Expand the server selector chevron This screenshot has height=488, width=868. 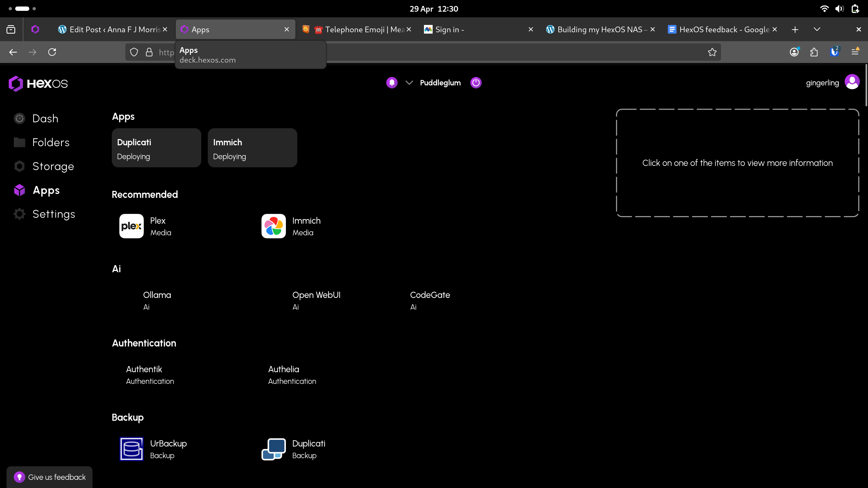point(409,82)
